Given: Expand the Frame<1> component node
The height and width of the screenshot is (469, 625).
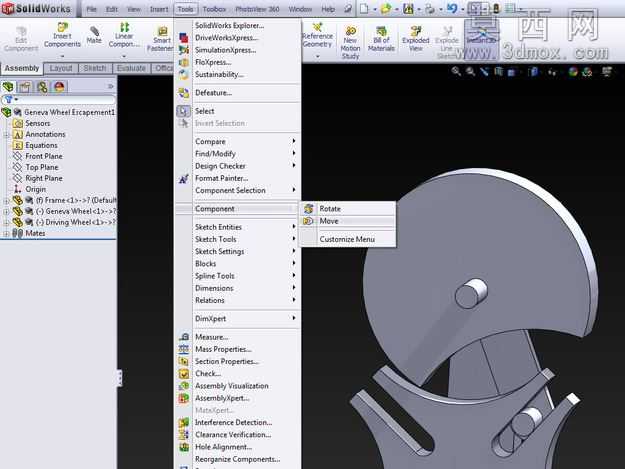Looking at the screenshot, I should (6, 200).
